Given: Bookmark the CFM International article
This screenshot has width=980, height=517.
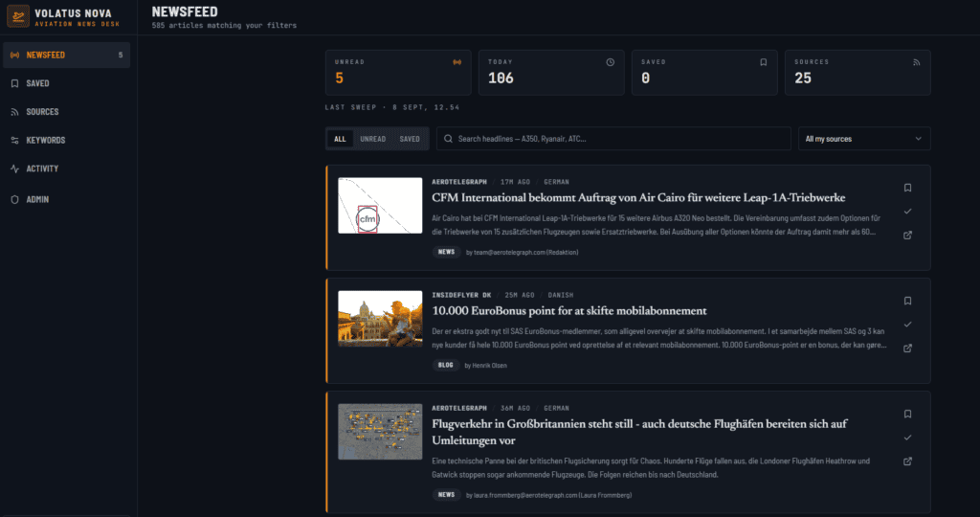Looking at the screenshot, I should click(x=907, y=188).
